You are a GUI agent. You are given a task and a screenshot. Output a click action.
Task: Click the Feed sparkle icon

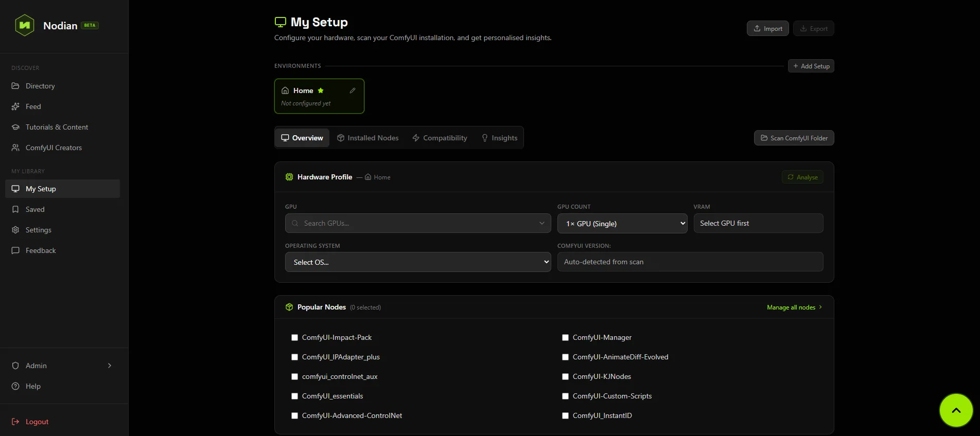coord(15,106)
